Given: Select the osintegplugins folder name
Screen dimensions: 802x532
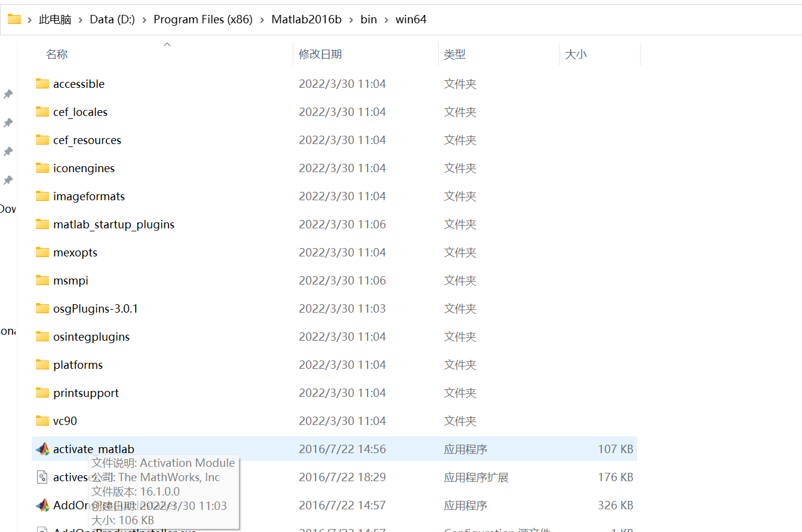Looking at the screenshot, I should click(91, 337).
